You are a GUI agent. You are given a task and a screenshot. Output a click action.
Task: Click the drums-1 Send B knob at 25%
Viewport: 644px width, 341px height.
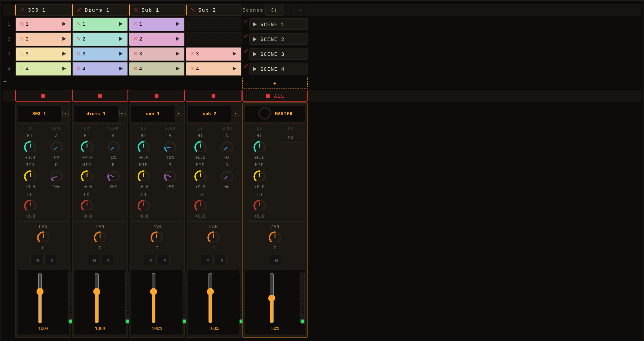click(113, 176)
